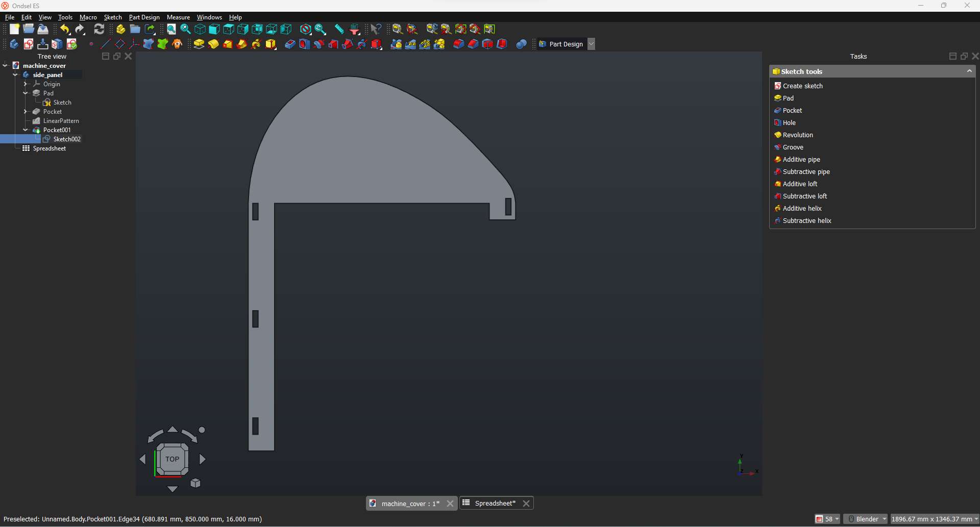Collapse the Pad tree node
The height and width of the screenshot is (527, 980).
coord(26,93)
